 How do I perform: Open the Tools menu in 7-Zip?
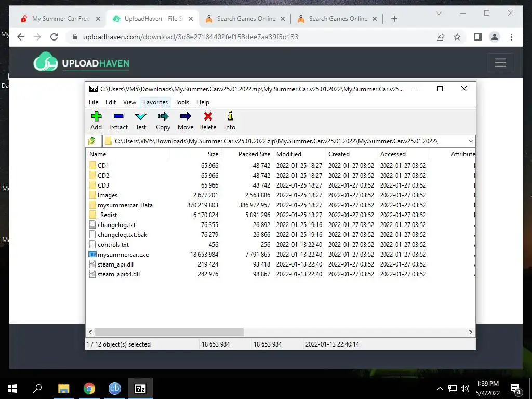click(182, 102)
